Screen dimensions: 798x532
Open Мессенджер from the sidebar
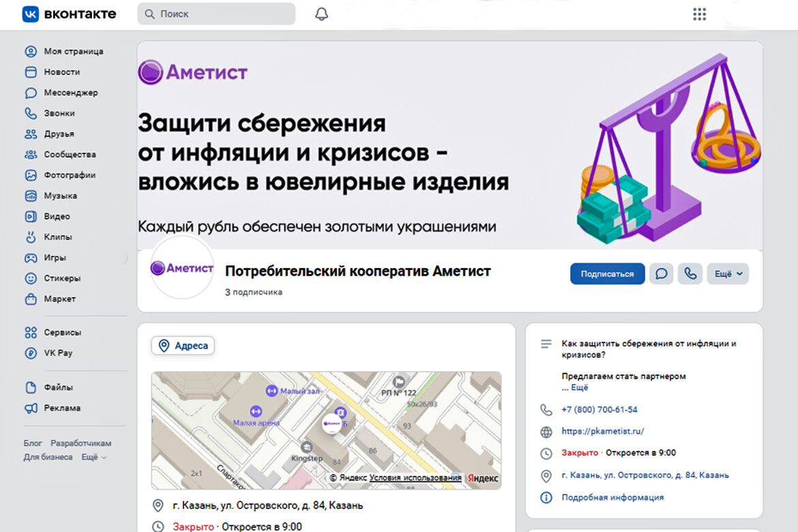(x=70, y=93)
